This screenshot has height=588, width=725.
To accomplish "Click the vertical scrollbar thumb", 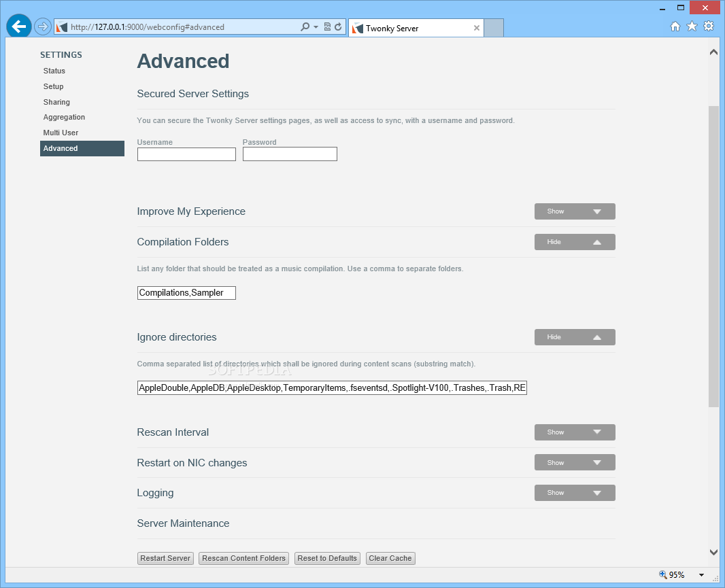I will point(713,256).
